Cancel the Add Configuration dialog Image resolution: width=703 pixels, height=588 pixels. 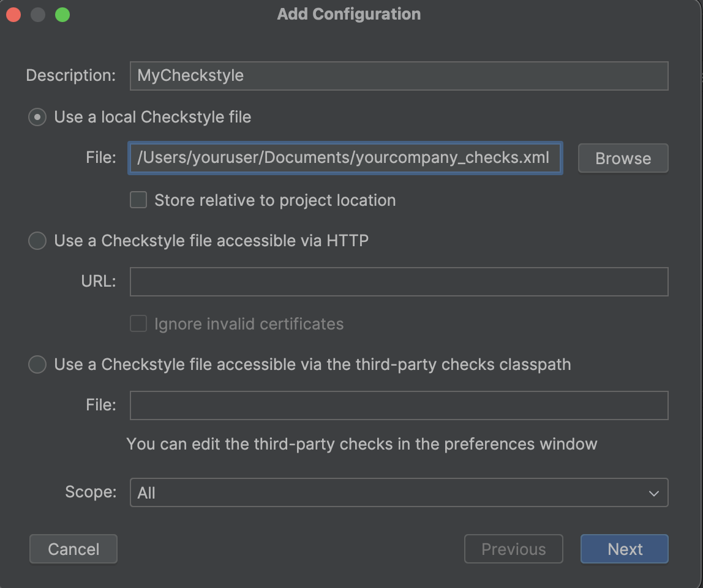(73, 549)
